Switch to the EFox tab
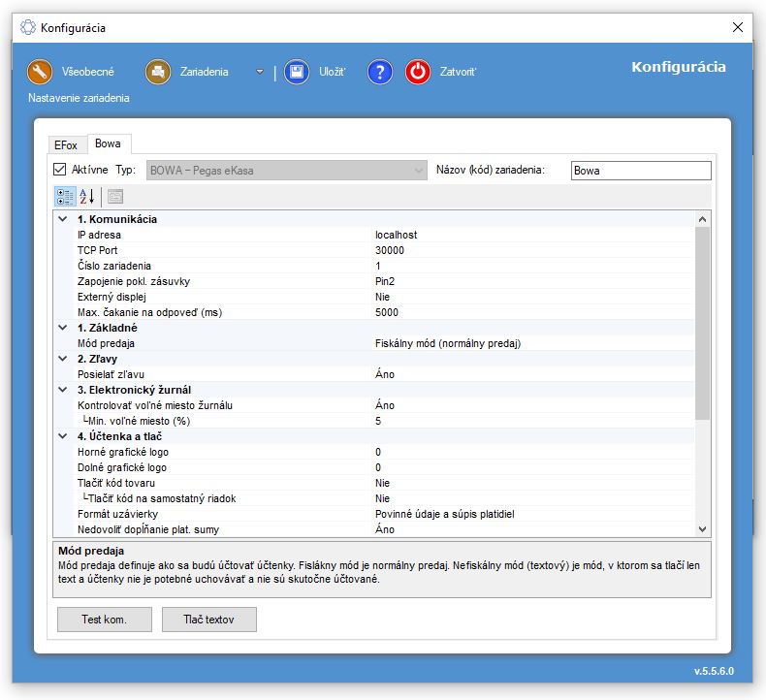 coord(66,143)
